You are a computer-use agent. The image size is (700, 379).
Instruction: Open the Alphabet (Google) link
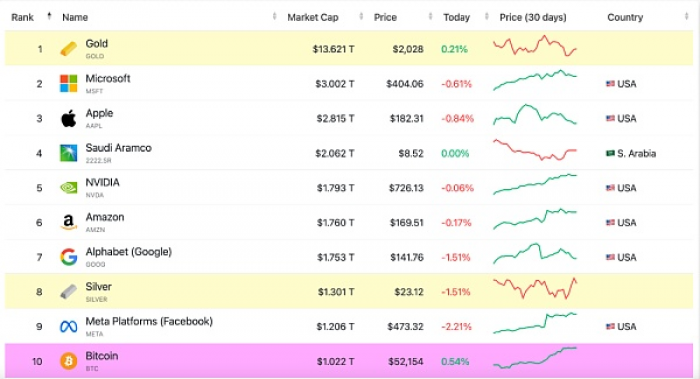(x=129, y=252)
